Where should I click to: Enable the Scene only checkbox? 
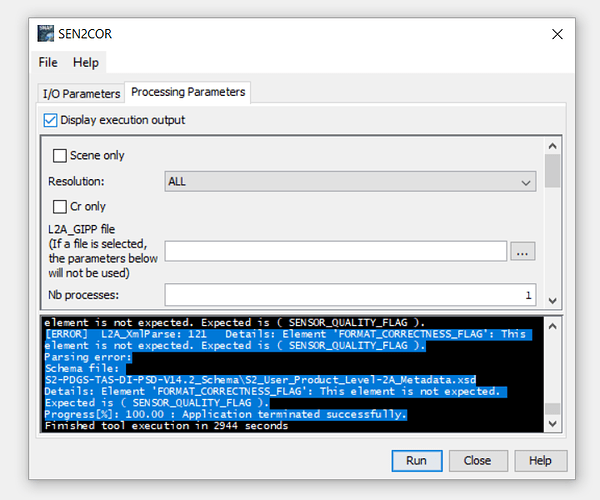click(x=59, y=156)
